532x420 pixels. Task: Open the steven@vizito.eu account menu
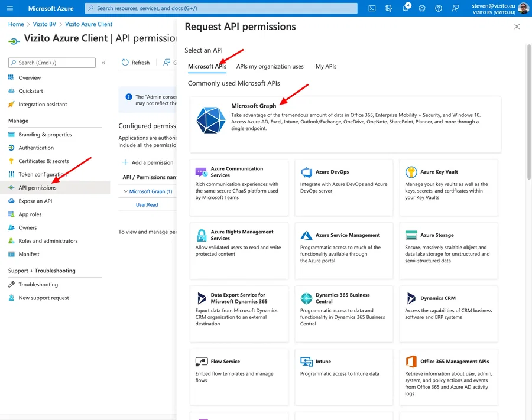497,8
